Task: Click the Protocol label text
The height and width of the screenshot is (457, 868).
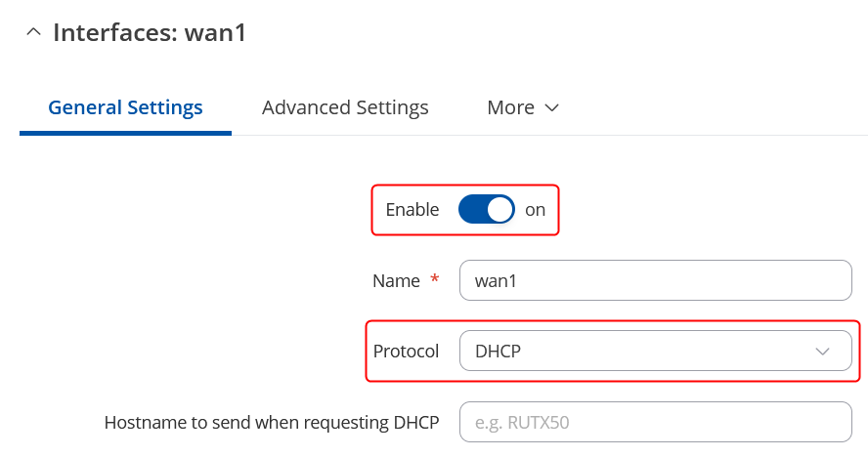Action: [406, 351]
